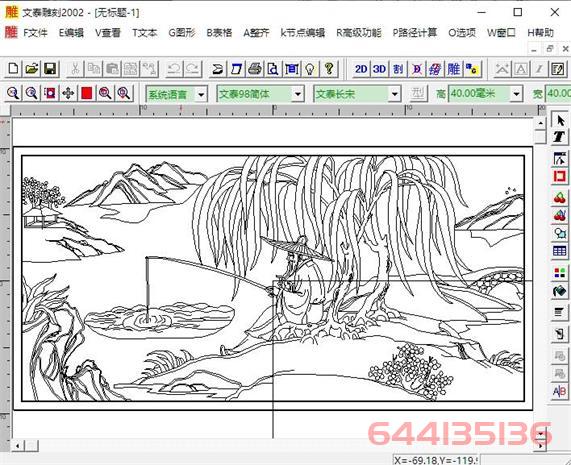
Task: Open a file with folder icon
Action: coord(32,68)
